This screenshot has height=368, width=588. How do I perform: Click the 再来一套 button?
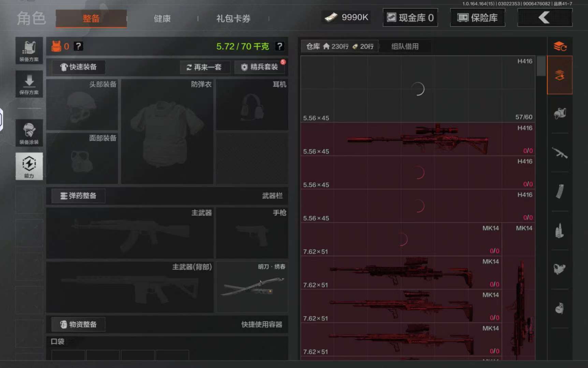click(x=205, y=67)
